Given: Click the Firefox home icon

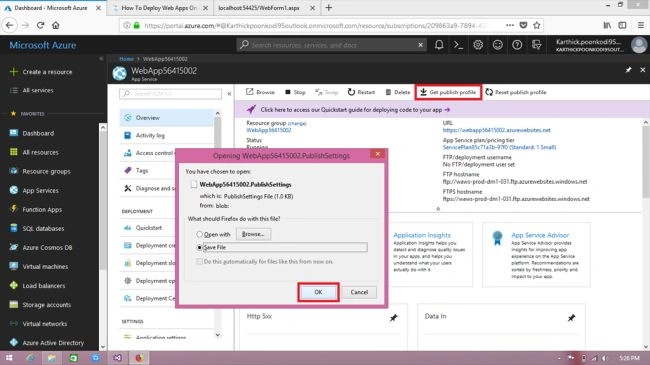Looking at the screenshot, I should (56, 25).
